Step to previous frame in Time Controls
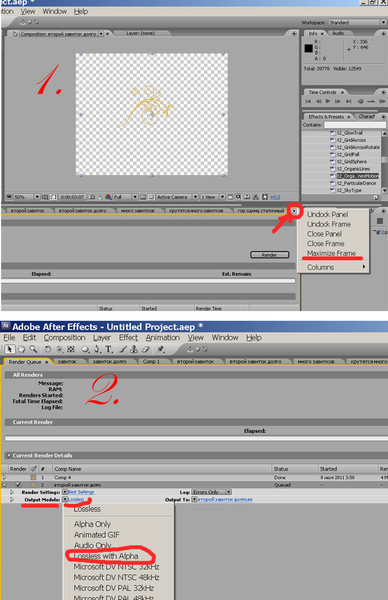This screenshot has height=600, width=388. coord(318,101)
